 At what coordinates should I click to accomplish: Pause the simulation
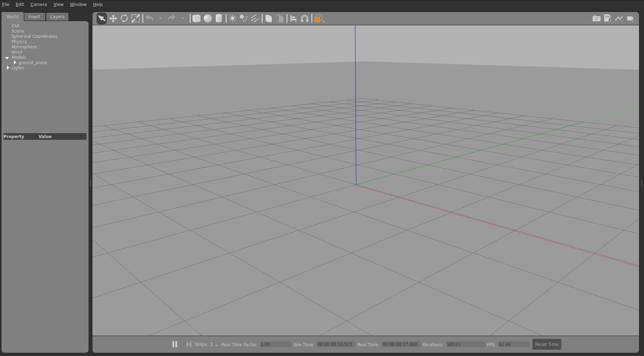click(175, 344)
